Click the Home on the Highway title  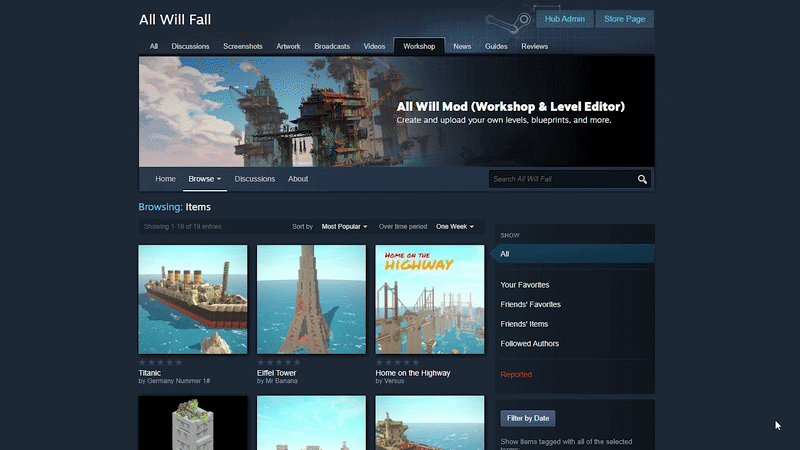click(x=413, y=373)
